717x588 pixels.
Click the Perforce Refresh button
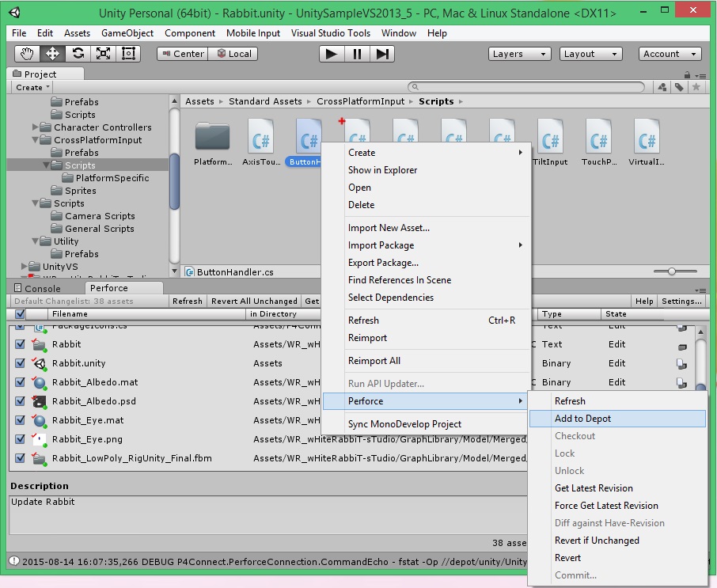coord(188,301)
